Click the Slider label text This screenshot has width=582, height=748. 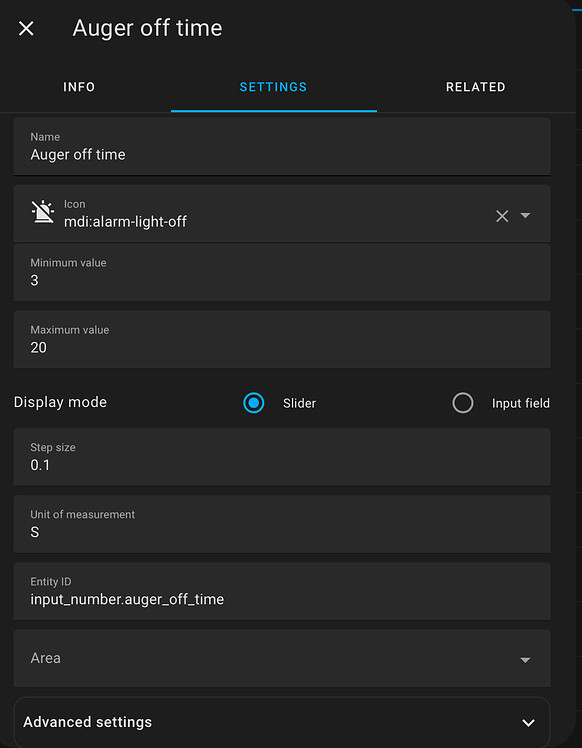299,403
